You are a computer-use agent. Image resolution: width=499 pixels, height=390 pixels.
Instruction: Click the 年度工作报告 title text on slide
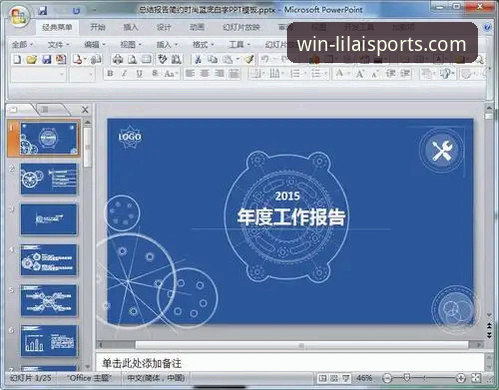[291, 218]
